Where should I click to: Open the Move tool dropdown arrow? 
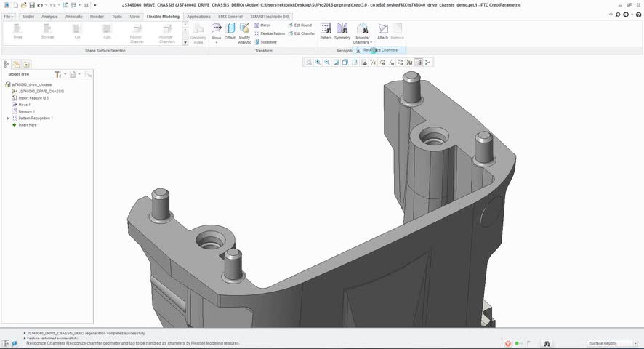click(217, 42)
